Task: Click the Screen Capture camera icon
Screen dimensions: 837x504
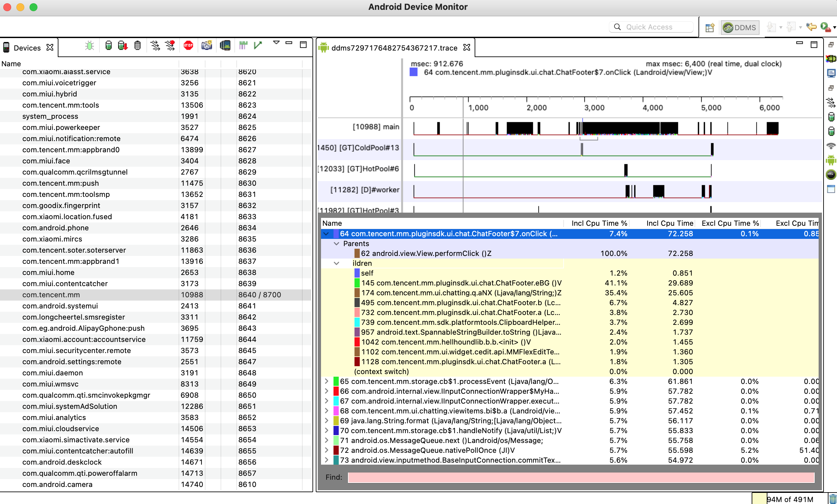Action: (x=206, y=46)
